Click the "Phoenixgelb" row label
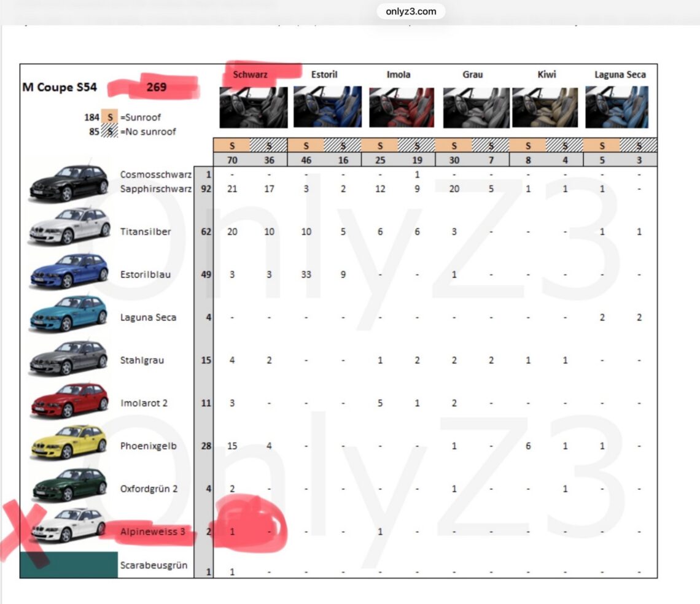 coord(149,446)
